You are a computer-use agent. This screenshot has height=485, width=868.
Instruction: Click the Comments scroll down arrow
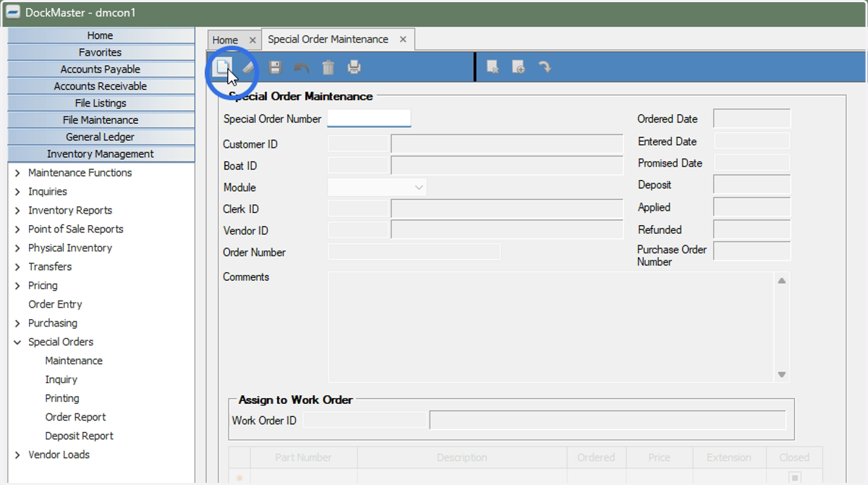[782, 374]
